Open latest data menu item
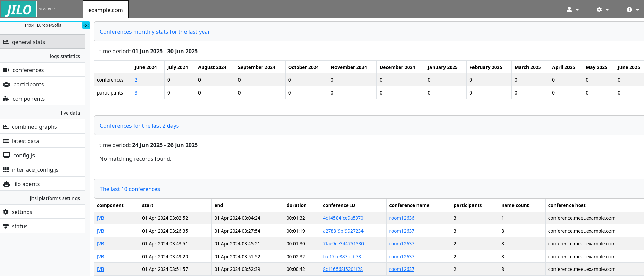Viewport: 644px width, 276px height. coord(25,141)
